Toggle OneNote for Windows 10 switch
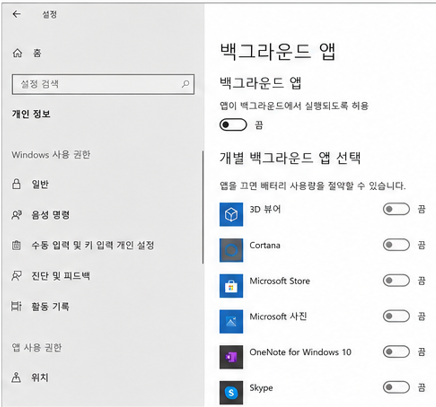Image resolution: width=436 pixels, height=407 pixels. coord(396,352)
